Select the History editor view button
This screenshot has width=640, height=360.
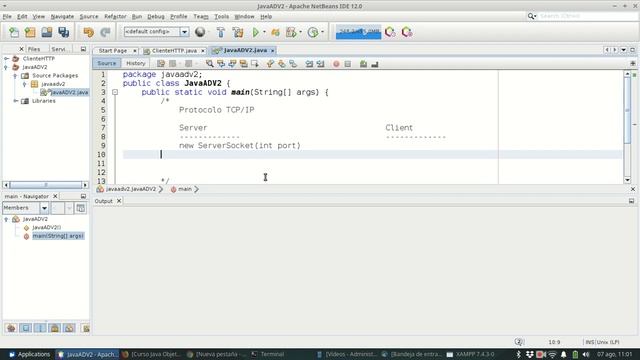pos(136,63)
